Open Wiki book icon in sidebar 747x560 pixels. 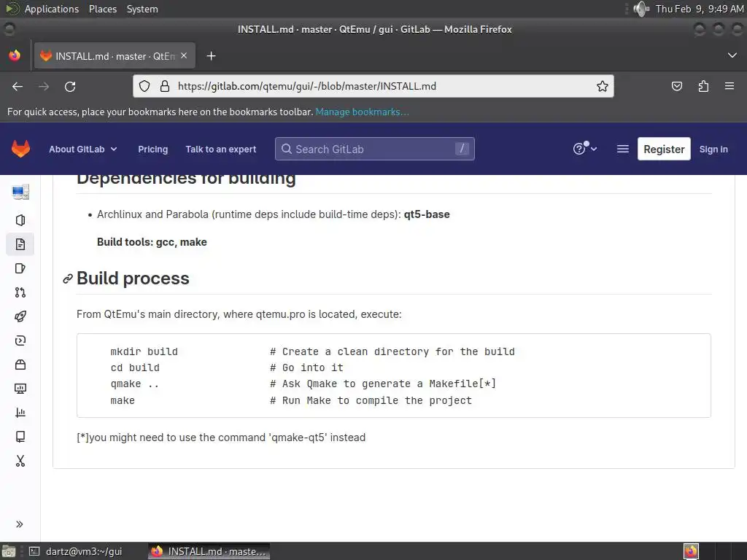point(20,437)
